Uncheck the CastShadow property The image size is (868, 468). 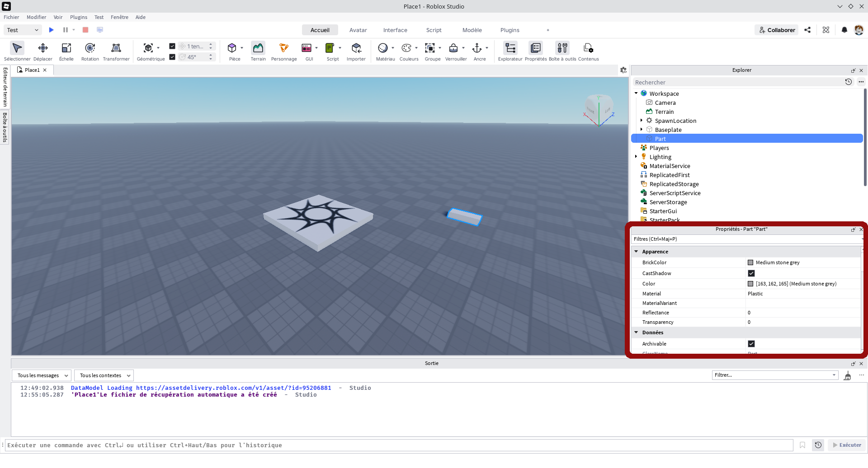point(751,273)
